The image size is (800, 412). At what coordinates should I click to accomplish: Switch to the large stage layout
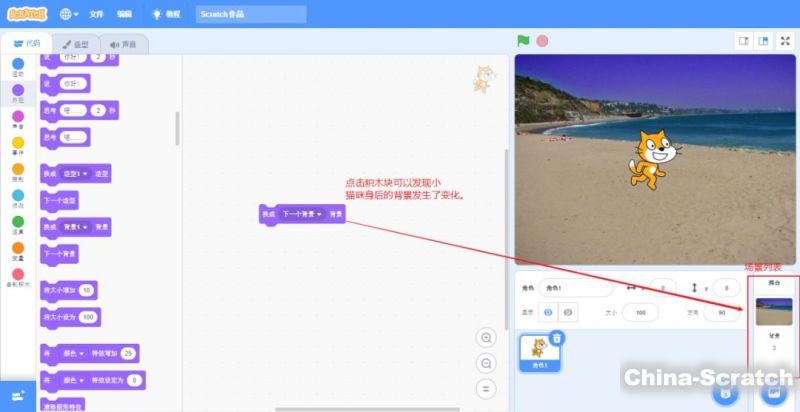click(x=762, y=41)
